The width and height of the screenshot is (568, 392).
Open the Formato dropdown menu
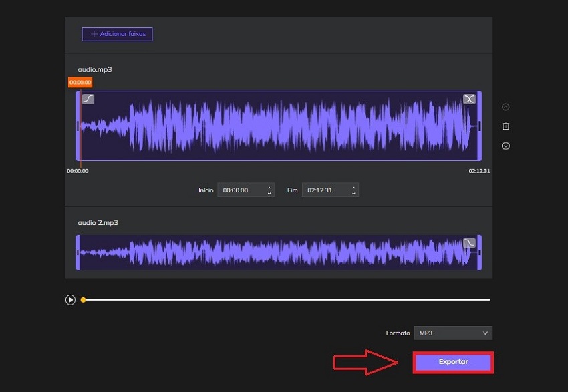click(453, 333)
